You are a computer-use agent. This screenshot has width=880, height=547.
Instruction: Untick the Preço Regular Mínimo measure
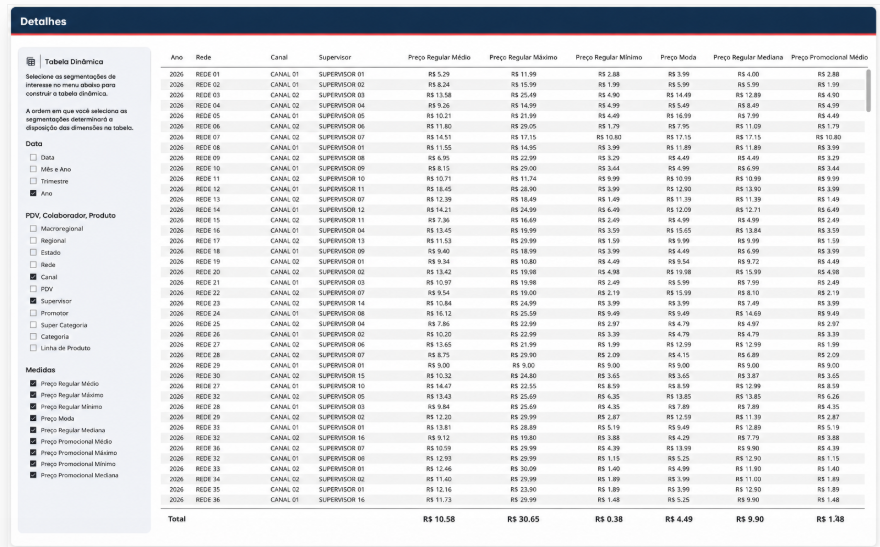pos(33,407)
